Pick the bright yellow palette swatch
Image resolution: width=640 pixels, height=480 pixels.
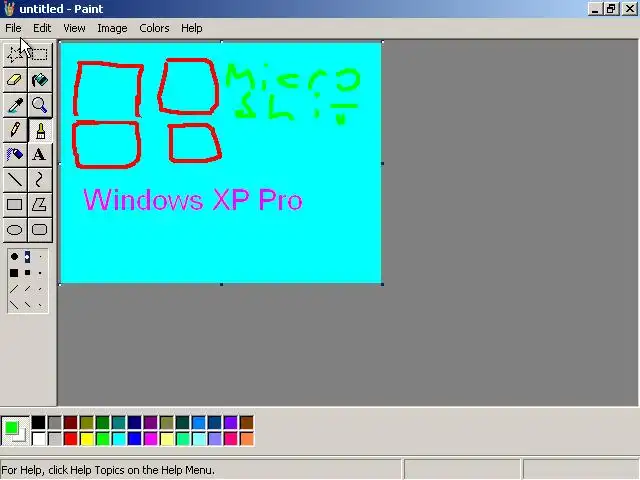tap(87, 439)
